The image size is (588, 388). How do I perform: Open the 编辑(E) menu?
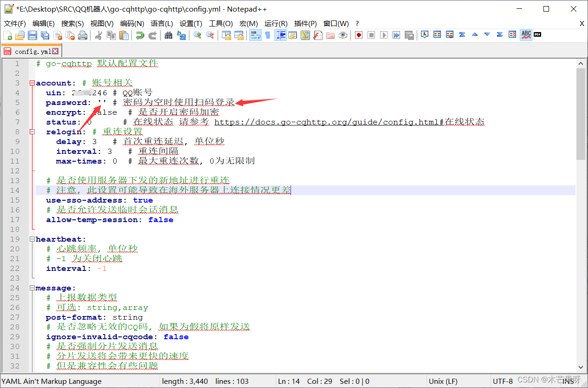pyautogui.click(x=44, y=23)
